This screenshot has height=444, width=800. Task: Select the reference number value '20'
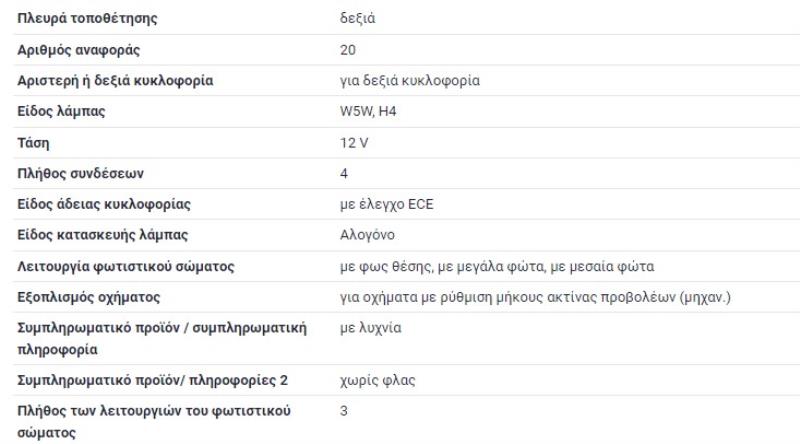[348, 49]
